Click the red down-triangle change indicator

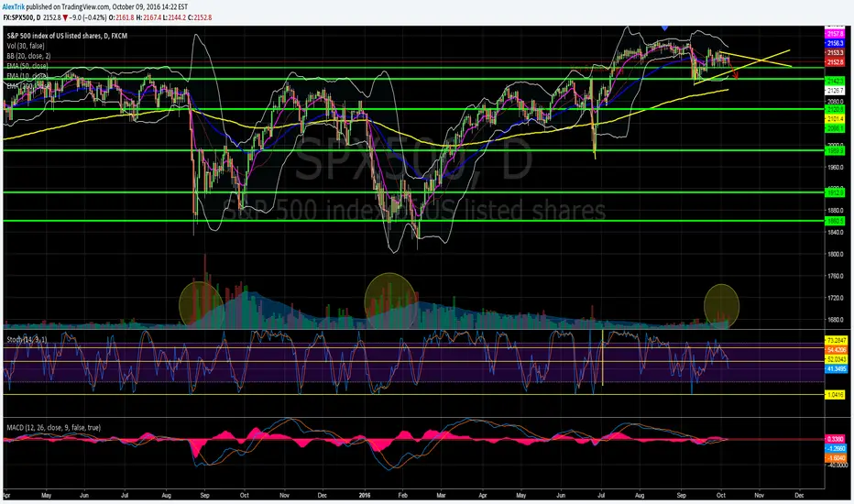coord(65,17)
